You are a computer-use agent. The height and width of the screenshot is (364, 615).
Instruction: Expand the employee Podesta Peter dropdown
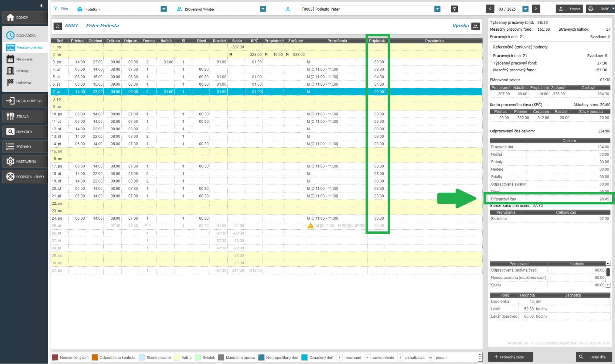437,9
